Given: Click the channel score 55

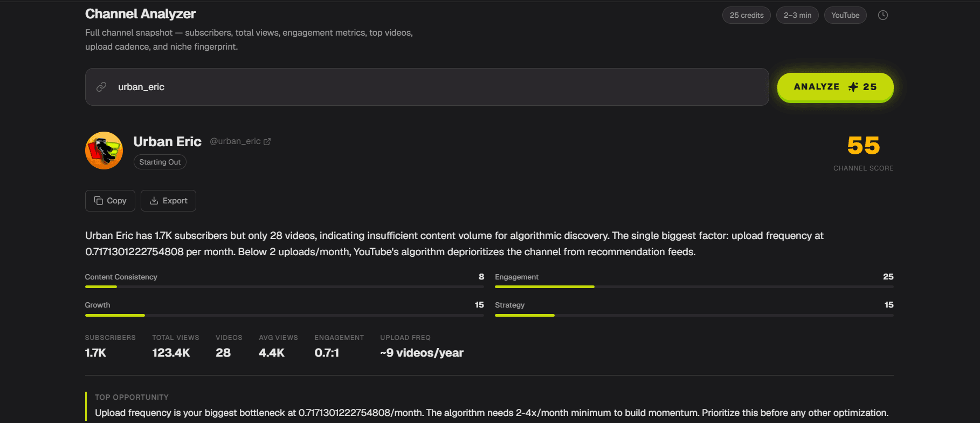Looking at the screenshot, I should tap(864, 146).
